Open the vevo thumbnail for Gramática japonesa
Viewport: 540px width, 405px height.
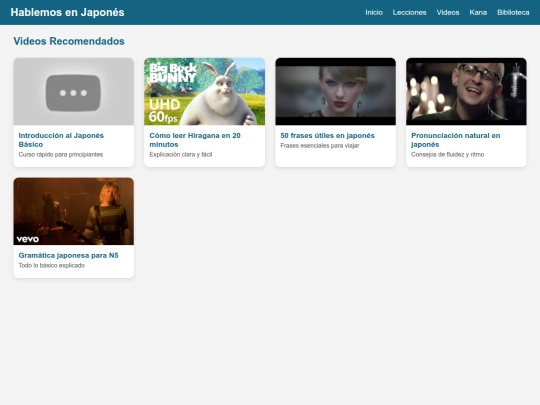[x=73, y=211]
